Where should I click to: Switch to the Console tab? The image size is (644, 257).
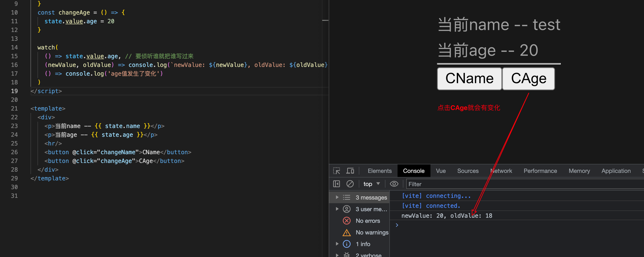[414, 171]
